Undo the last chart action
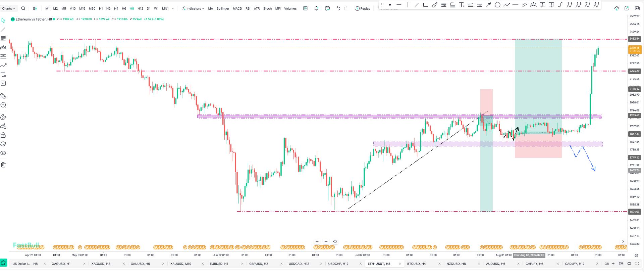 [x=338, y=8]
